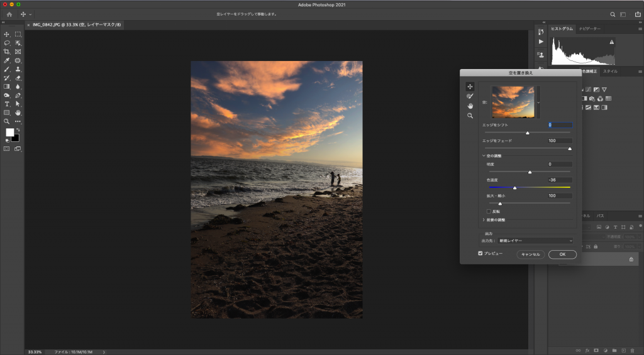Select the Sky Brush tool in dialog
The width and height of the screenshot is (644, 355).
click(x=469, y=96)
